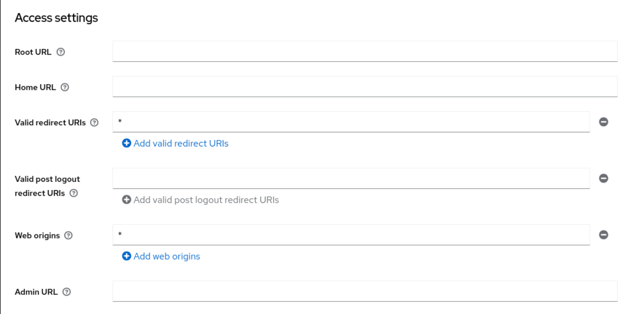
Task: Remove the wildcard redirect URI entry
Action: pyautogui.click(x=603, y=123)
